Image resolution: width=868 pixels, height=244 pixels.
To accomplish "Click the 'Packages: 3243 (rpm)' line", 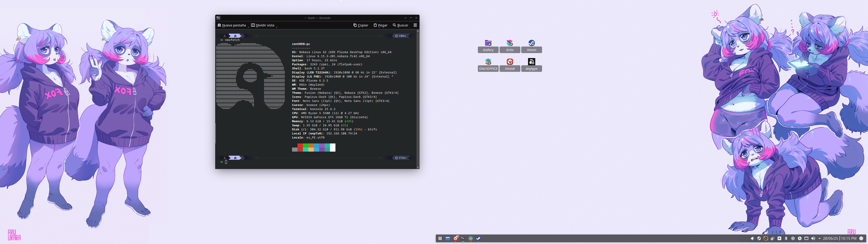I will click(x=327, y=64).
